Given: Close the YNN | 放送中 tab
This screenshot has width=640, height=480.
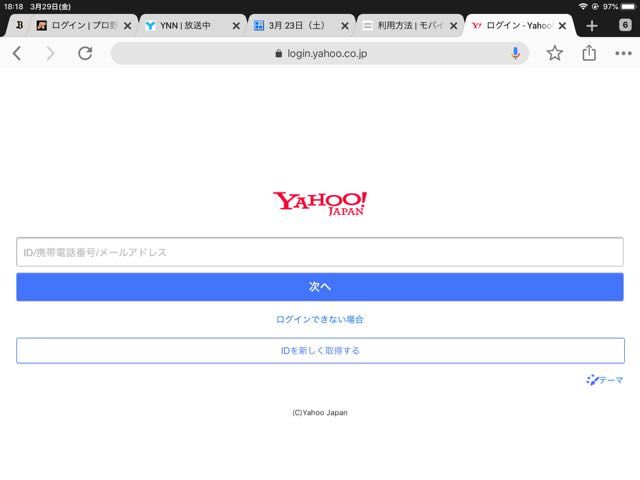Looking at the screenshot, I should (x=236, y=26).
